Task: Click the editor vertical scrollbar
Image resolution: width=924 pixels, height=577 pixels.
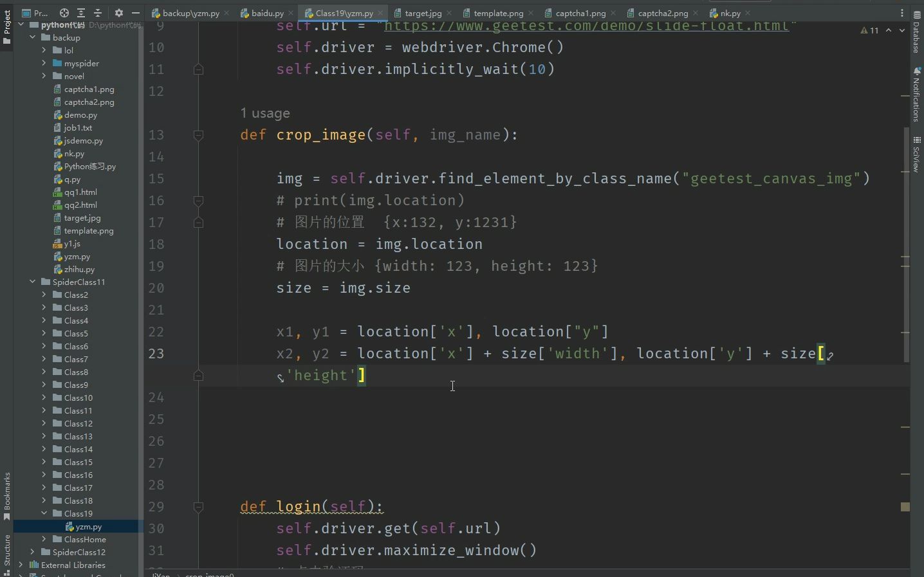Action: coord(907,244)
